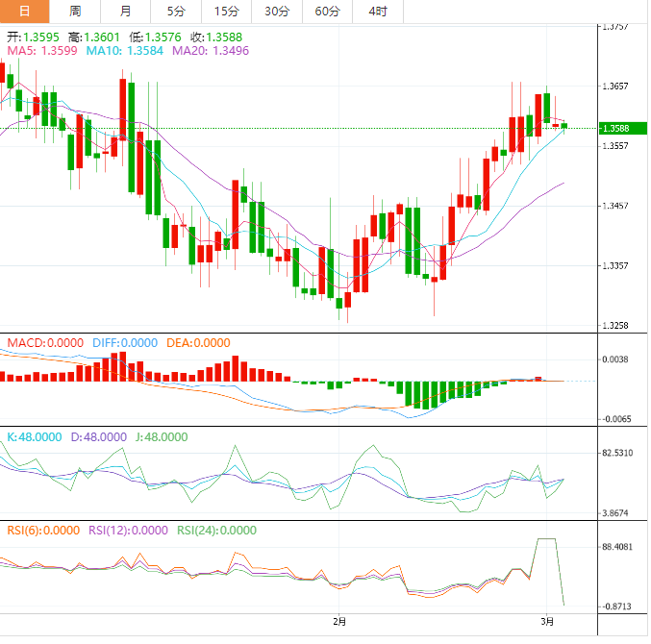
Task: Switch to the 5分 interval tab
Action: [176, 12]
